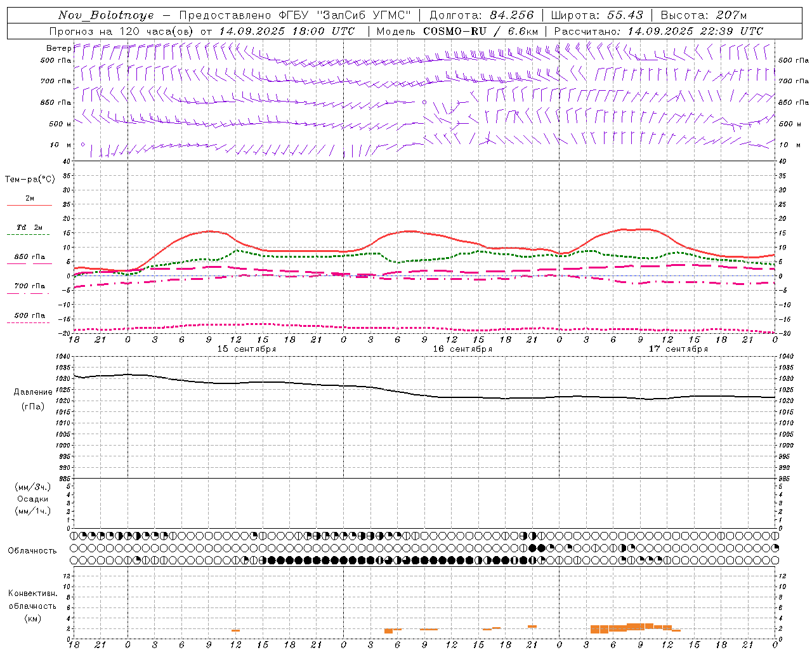
Task: Click the left-side 500 м wind level label
Action: click(60, 124)
